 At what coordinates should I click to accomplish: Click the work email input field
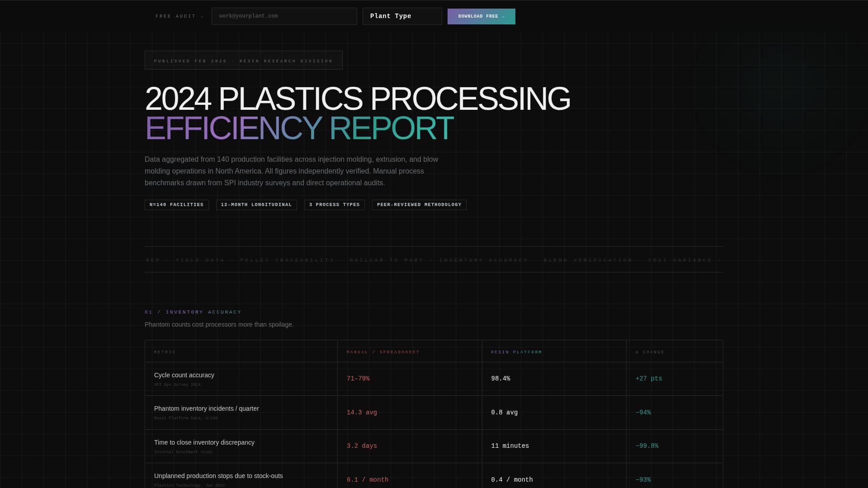click(284, 16)
